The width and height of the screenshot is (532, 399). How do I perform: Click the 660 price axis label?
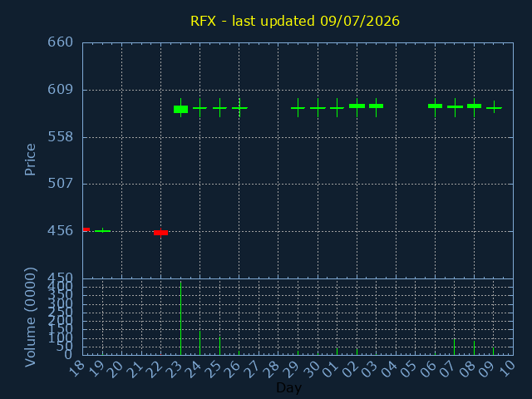[x=60, y=42]
